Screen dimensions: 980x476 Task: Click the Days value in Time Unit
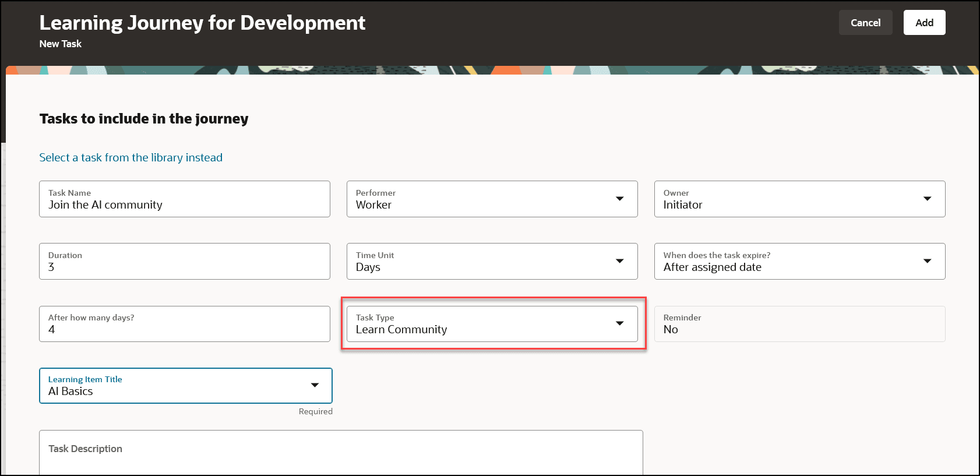coord(368,267)
